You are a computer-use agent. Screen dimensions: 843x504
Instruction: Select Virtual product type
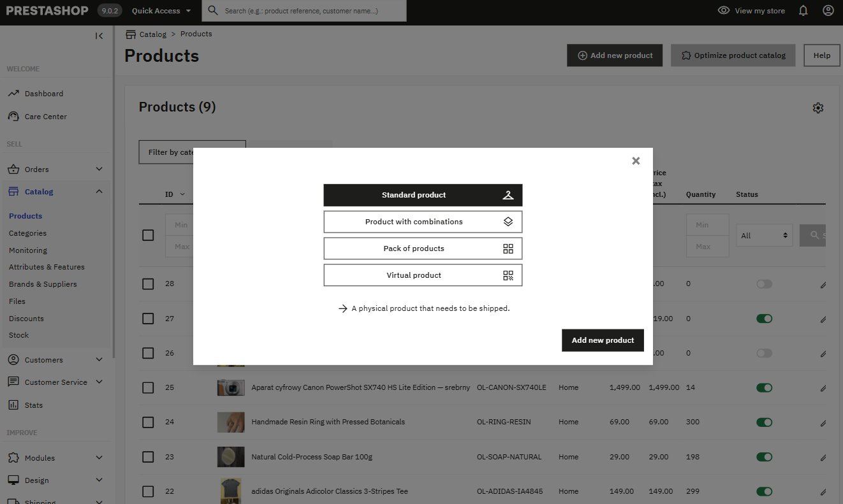(423, 275)
